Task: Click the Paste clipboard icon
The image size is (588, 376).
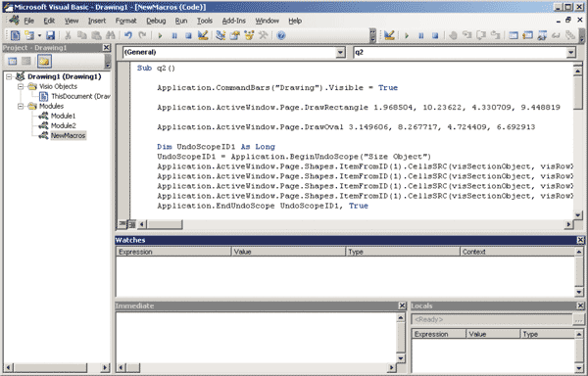Action: (x=96, y=35)
